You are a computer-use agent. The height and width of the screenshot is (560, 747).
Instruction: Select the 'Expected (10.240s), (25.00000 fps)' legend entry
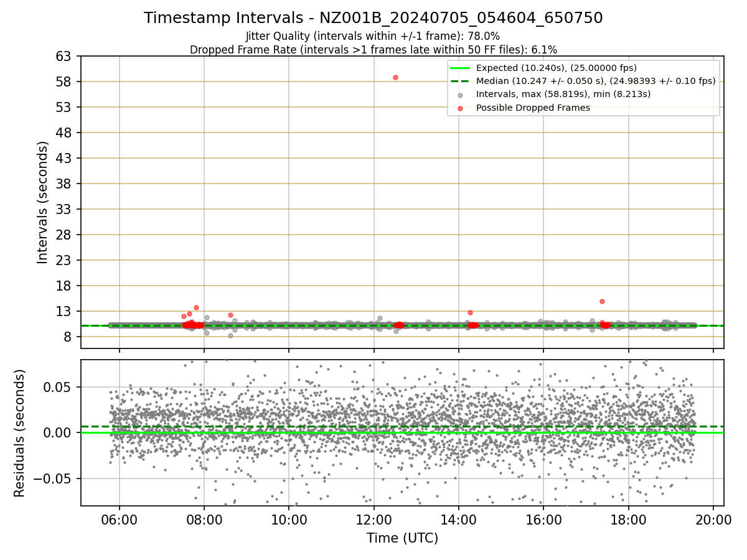557,68
